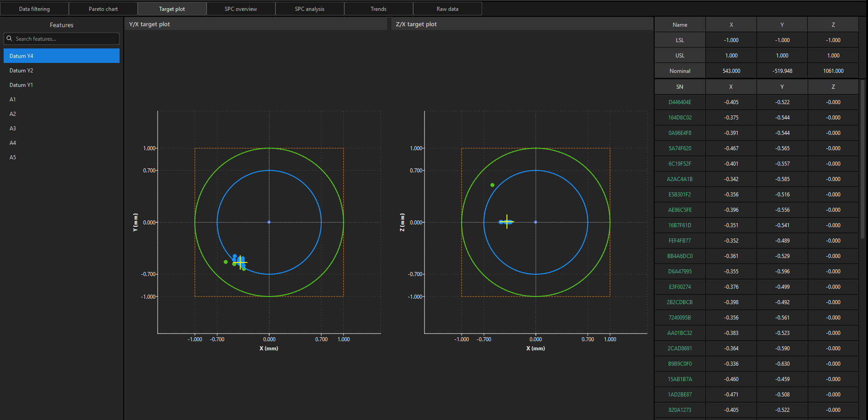Click Nominal Z value 1061.000
868x420 pixels.
[833, 71]
